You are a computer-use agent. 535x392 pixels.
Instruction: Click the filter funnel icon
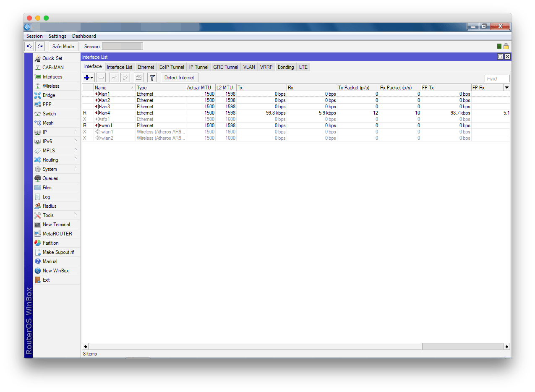coord(152,78)
